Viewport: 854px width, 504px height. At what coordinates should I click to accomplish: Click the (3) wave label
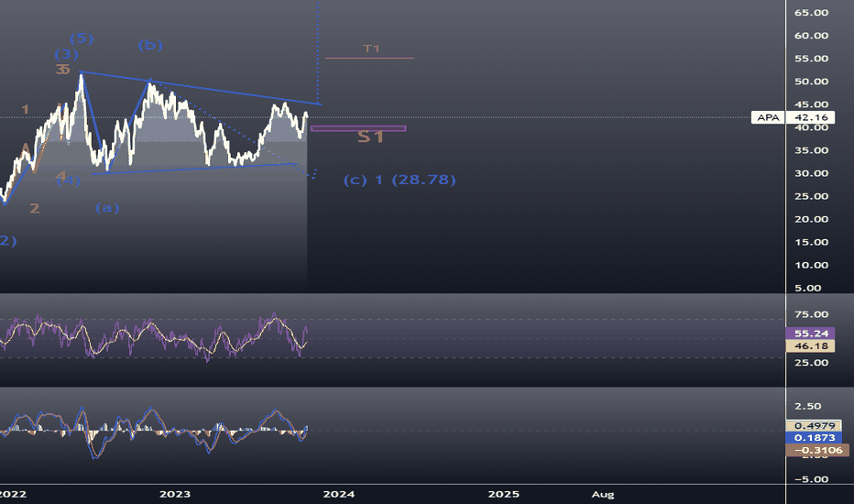click(66, 54)
